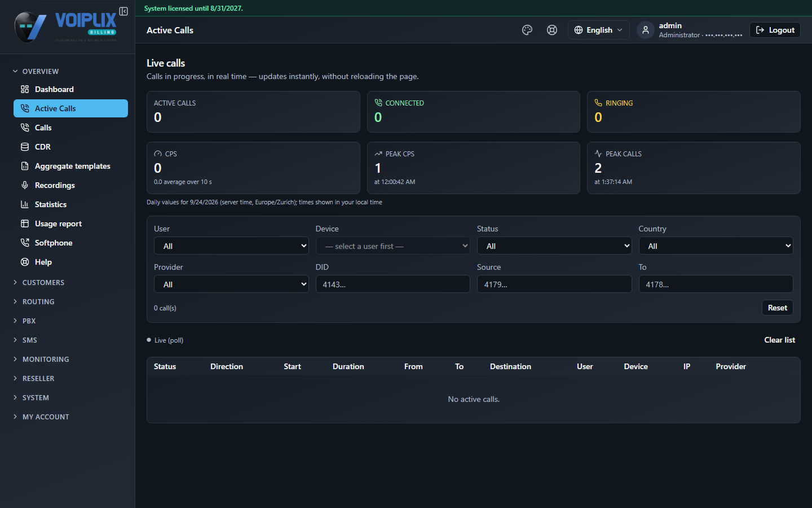Click the '0 call(s)' count text
Screen dimensions: 812x508
(165, 308)
